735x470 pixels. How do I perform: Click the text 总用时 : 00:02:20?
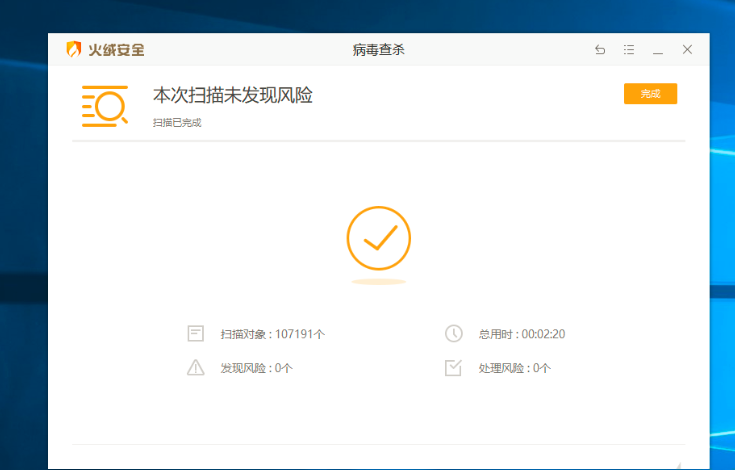[x=522, y=334]
